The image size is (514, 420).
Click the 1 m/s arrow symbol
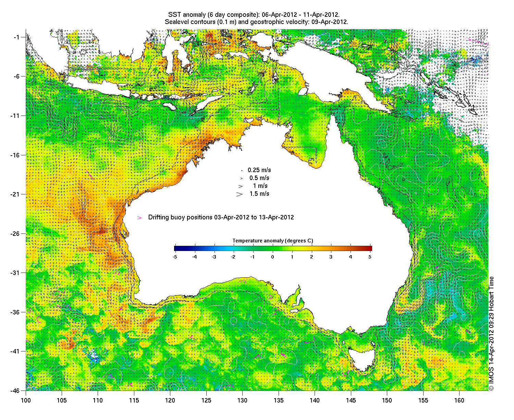click(241, 186)
